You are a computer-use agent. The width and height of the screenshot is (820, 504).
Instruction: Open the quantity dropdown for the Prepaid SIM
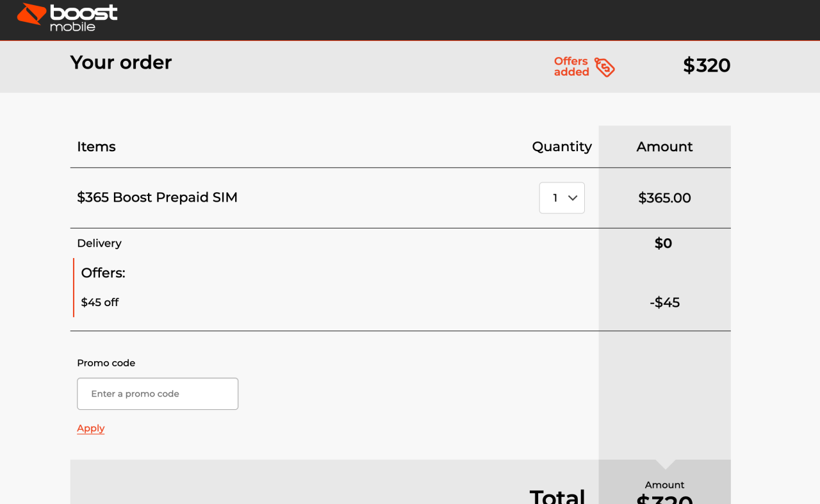coord(562,198)
